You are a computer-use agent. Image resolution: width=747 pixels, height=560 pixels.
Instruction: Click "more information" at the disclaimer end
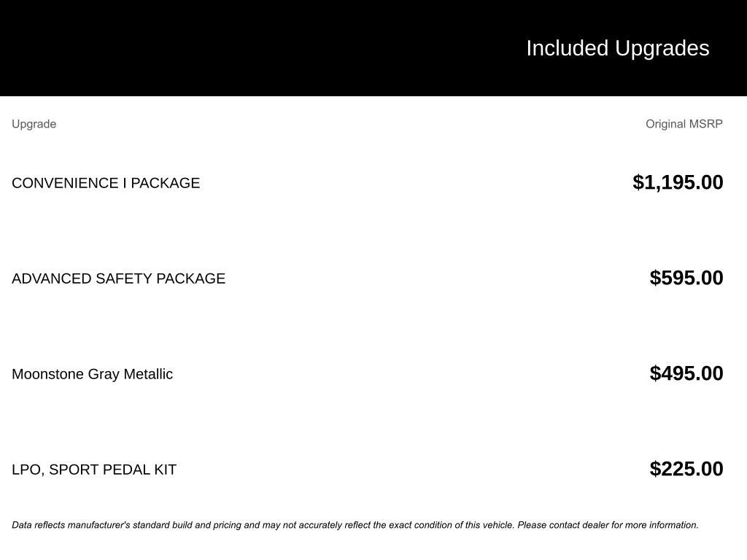click(662, 525)
